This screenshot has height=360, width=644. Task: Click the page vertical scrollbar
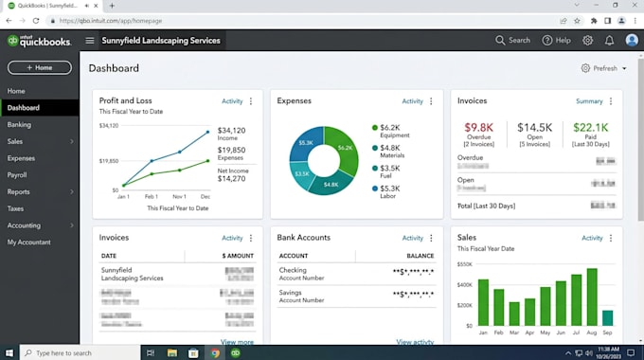point(641,139)
